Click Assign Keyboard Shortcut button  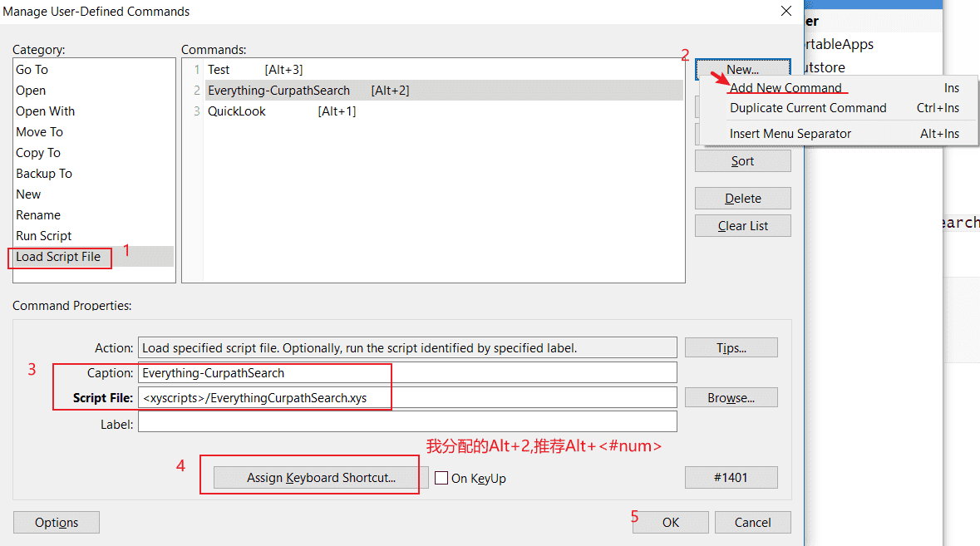(x=321, y=478)
